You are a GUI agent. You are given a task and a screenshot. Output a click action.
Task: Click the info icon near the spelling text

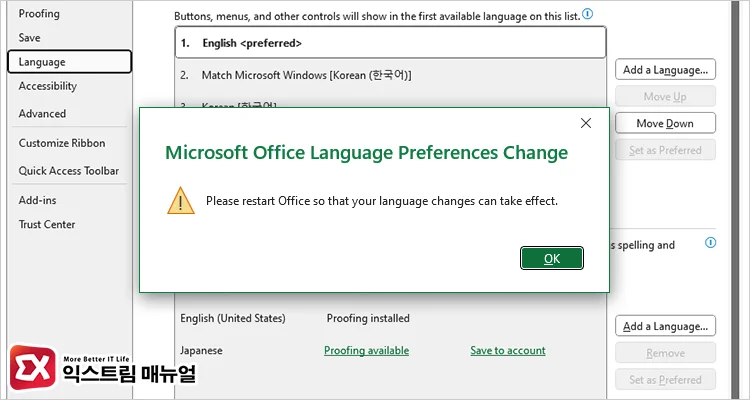point(710,243)
